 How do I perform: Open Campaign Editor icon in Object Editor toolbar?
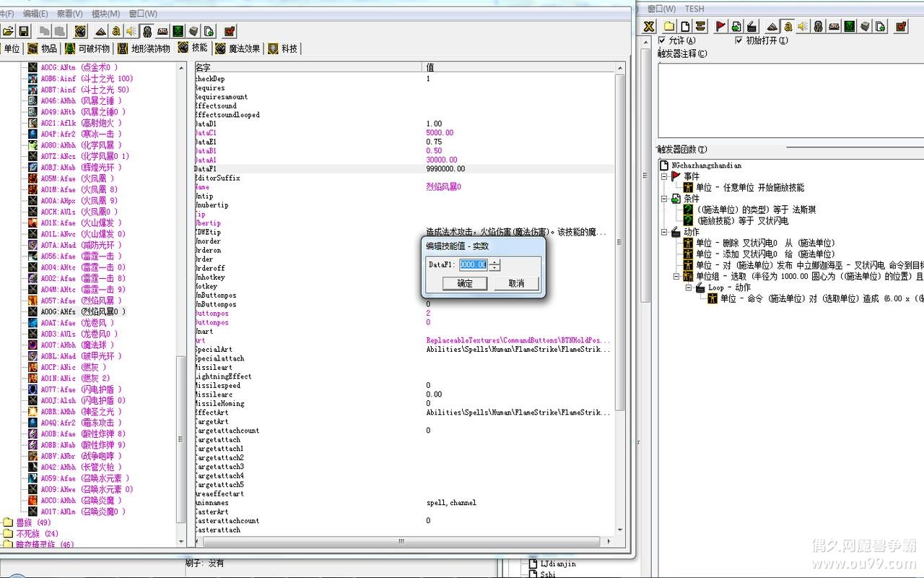(x=162, y=31)
